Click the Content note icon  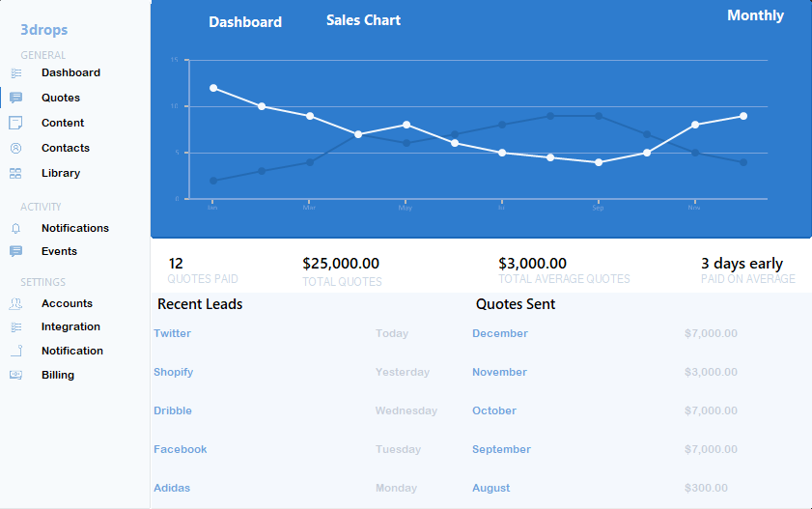tap(15, 123)
